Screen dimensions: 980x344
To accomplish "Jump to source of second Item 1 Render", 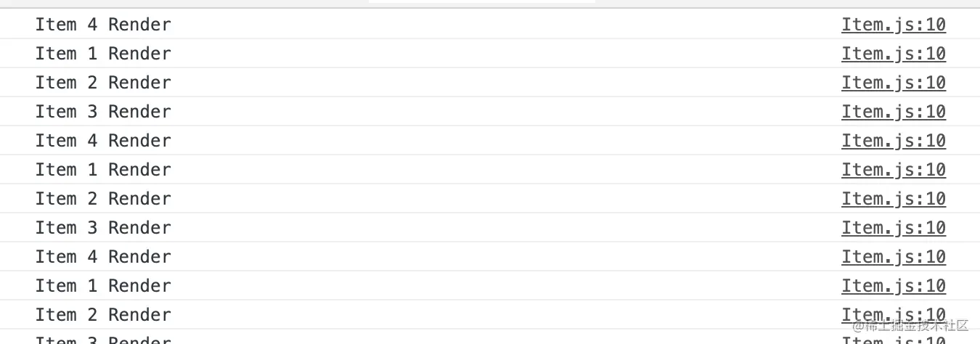I will 894,170.
